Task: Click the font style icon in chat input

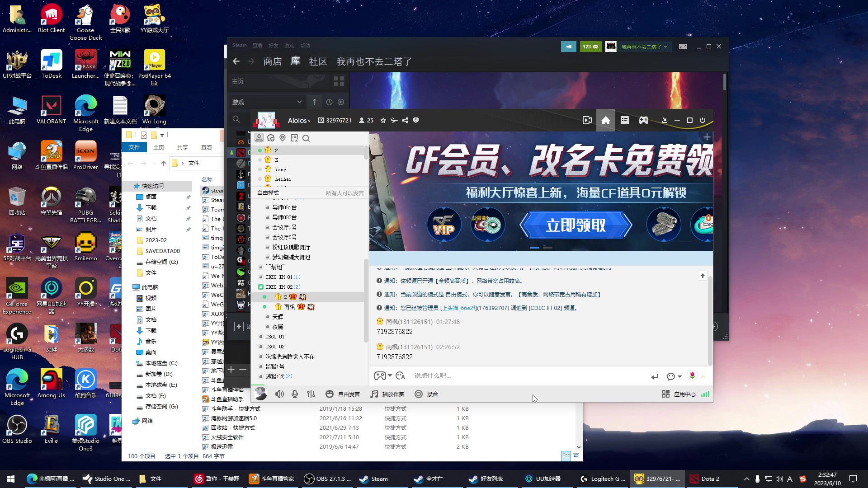Action: tap(400, 375)
